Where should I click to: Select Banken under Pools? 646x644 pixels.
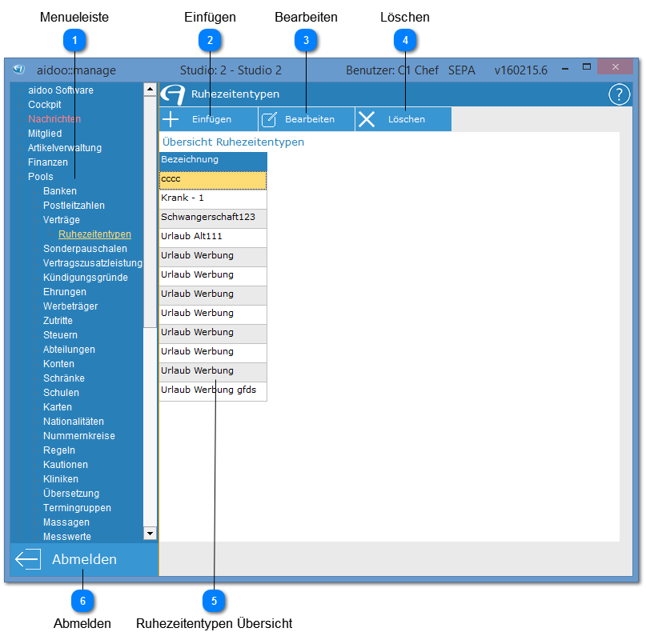tap(60, 191)
